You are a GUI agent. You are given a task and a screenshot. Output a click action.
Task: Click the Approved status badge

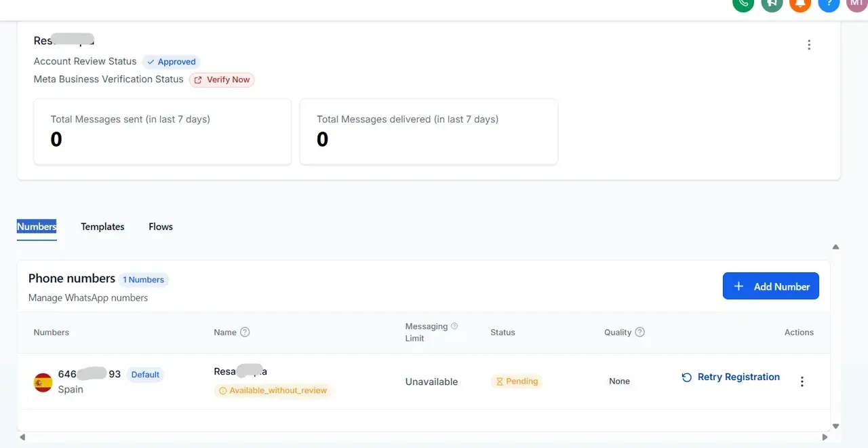tap(172, 62)
